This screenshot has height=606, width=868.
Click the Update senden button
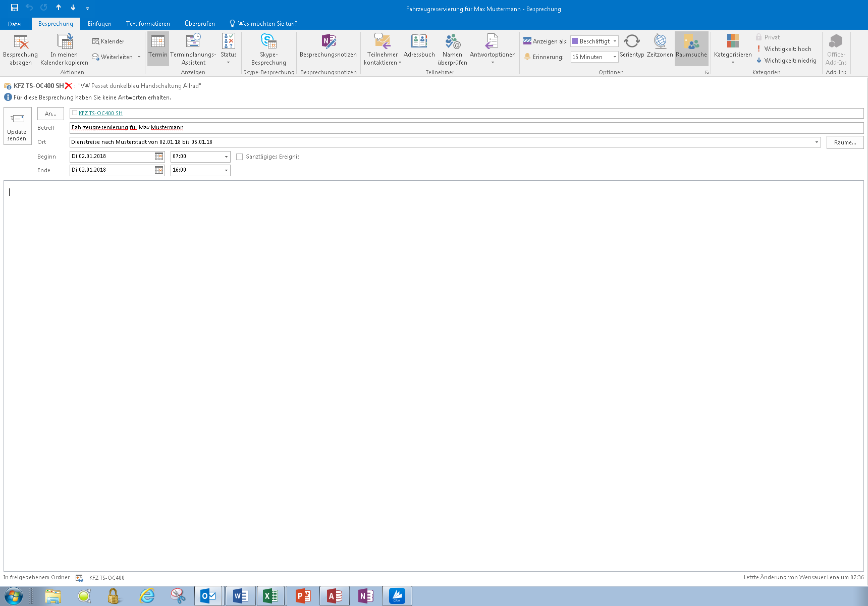(17, 126)
